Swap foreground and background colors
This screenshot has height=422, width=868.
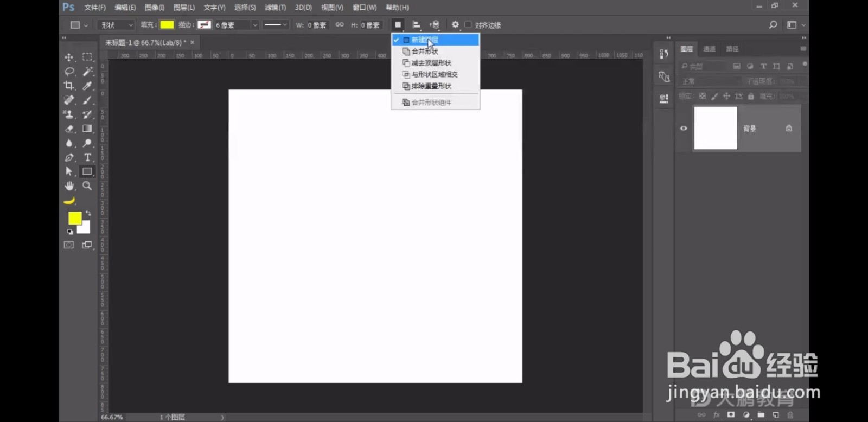88,213
